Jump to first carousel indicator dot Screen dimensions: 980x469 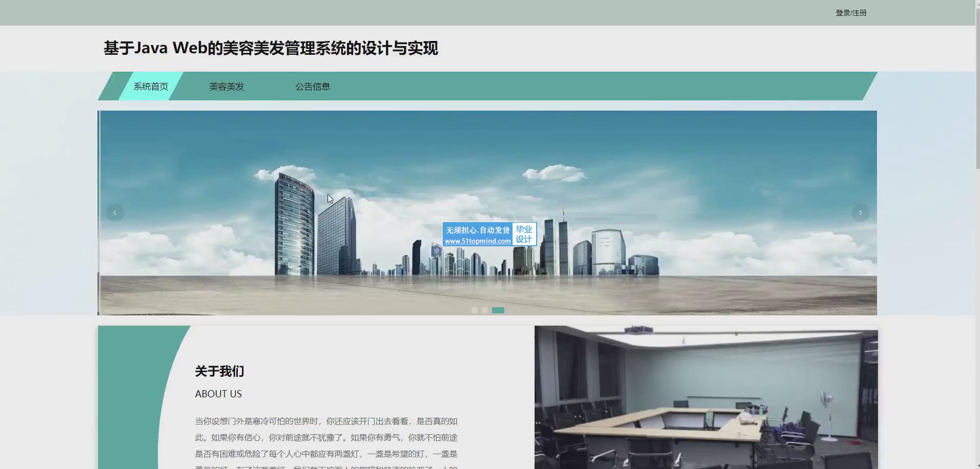(x=475, y=310)
